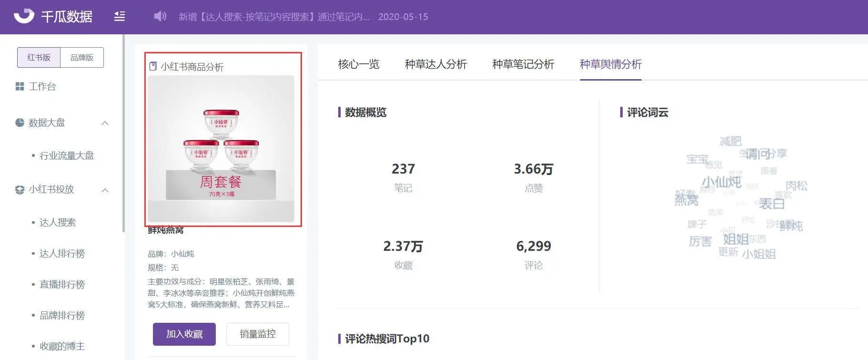The height and width of the screenshot is (360, 868).
Task: Open 品牌排行榜 in sidebar
Action: [62, 315]
